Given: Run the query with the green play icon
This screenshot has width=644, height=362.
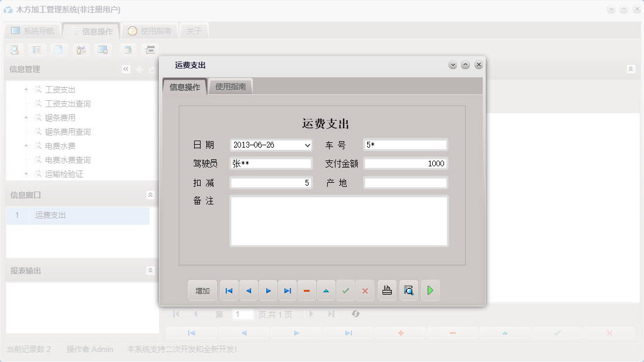Looking at the screenshot, I should (x=431, y=290).
